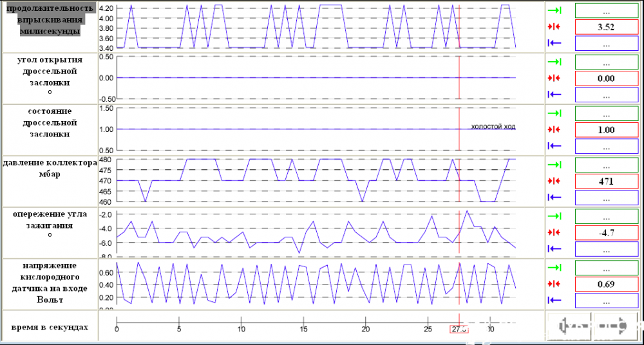Click red cursor icon in injection duration row
644x345 pixels.
point(555,26)
